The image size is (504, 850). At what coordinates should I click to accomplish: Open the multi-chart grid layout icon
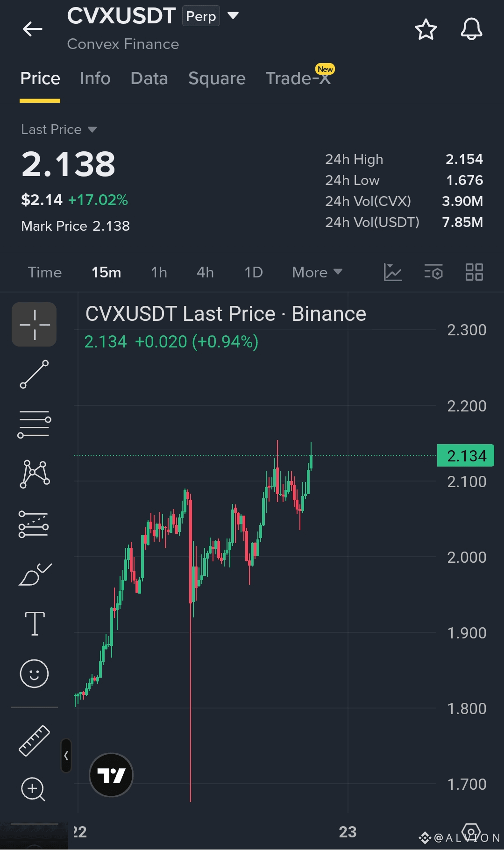tap(474, 272)
